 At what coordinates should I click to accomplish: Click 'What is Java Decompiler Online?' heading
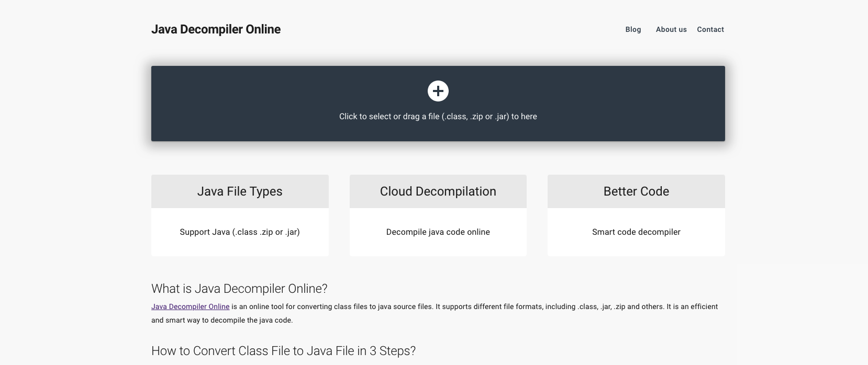pos(239,289)
